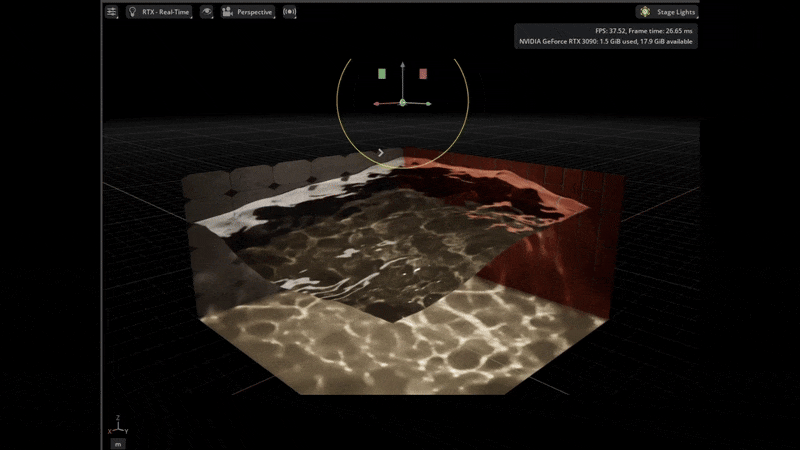Screen dimensions: 800x450
Task: Click the gizmo center origin circle
Action: click(x=402, y=102)
